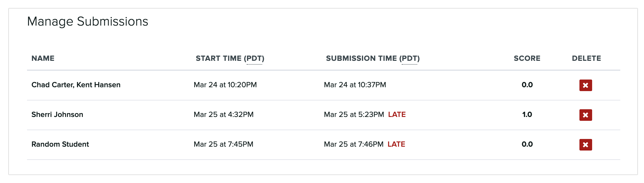Click the red X next to Mar 25 at 7:46PM
This screenshot has width=644, height=183.
(586, 144)
